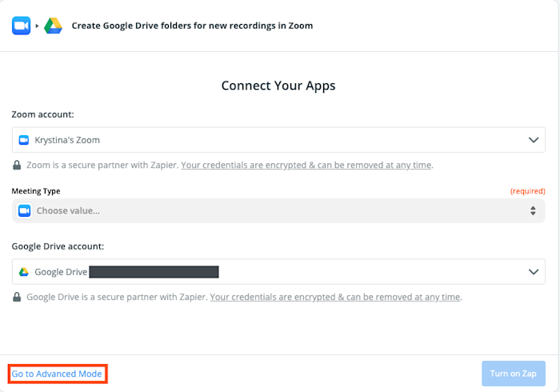Click the Turn on Zap button
Image resolution: width=560 pixels, height=392 pixels.
514,374
